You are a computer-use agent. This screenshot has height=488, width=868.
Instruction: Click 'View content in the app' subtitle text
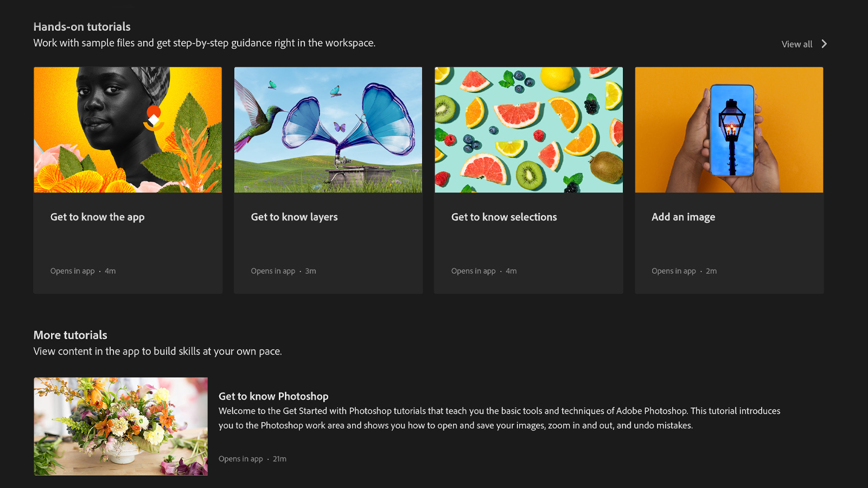(x=157, y=351)
